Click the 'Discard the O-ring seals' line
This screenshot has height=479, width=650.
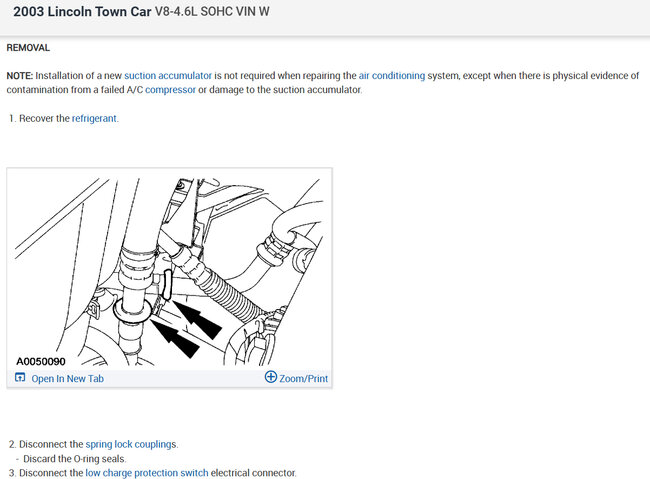[x=75, y=459]
